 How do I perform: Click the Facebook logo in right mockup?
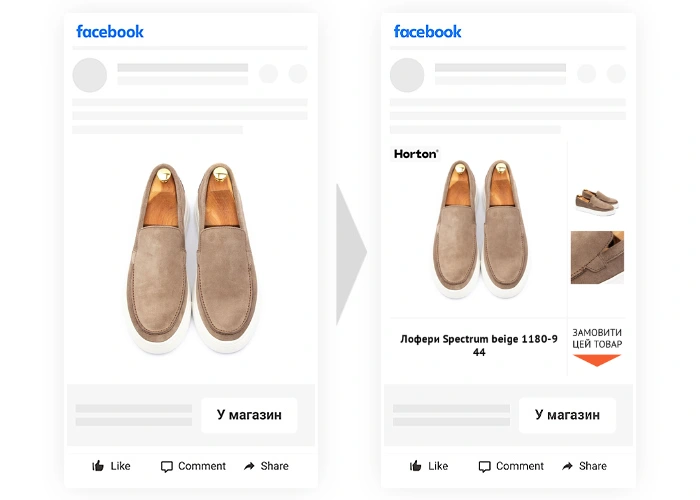(427, 32)
